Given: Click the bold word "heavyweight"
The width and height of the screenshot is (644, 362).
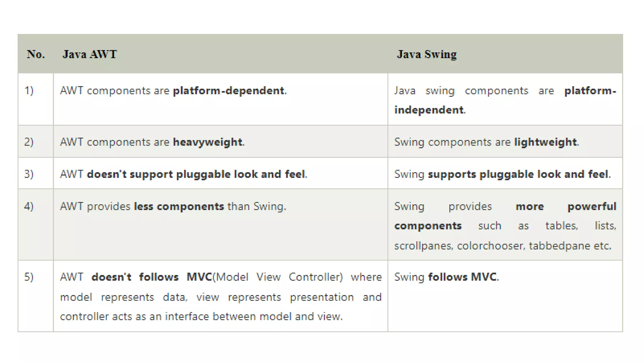Looking at the screenshot, I should click(208, 142).
